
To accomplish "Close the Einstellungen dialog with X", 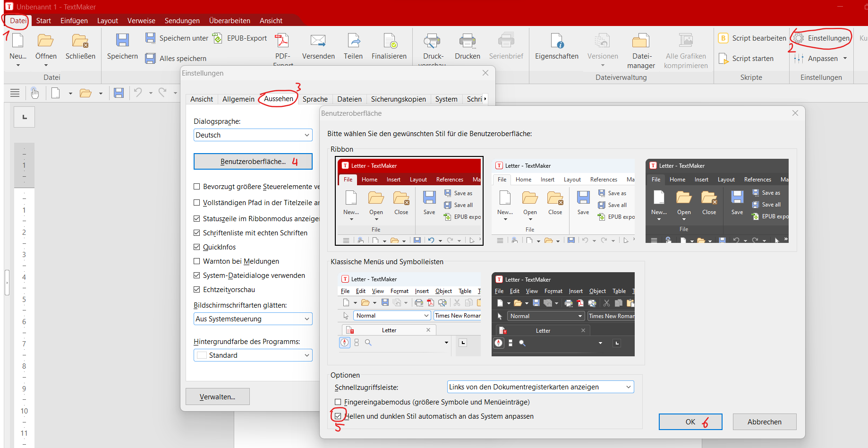I will pyautogui.click(x=485, y=73).
